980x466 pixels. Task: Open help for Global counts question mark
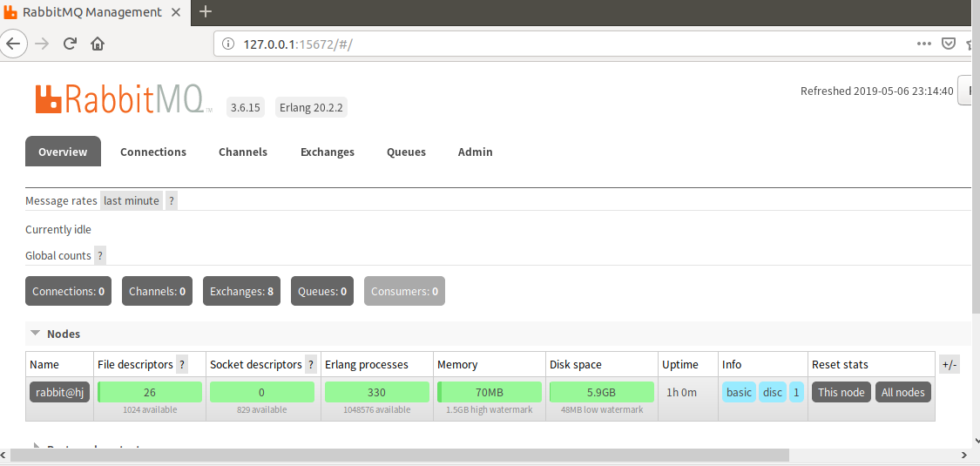[x=100, y=255]
